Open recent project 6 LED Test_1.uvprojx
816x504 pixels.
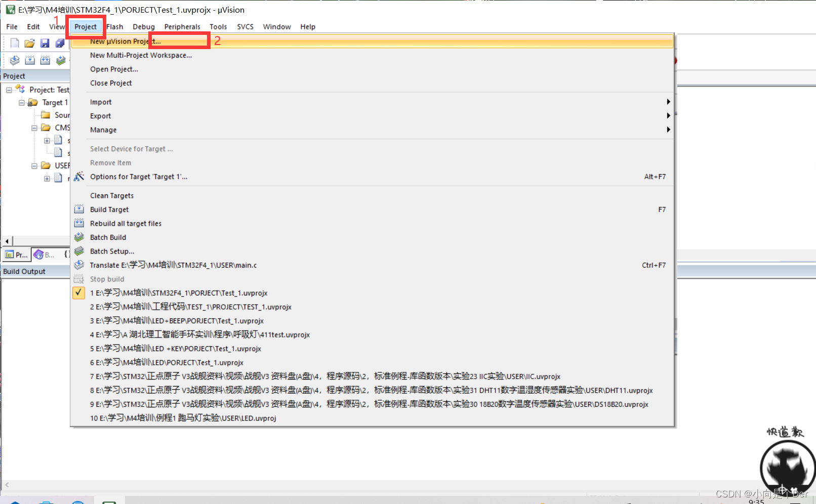(373, 362)
